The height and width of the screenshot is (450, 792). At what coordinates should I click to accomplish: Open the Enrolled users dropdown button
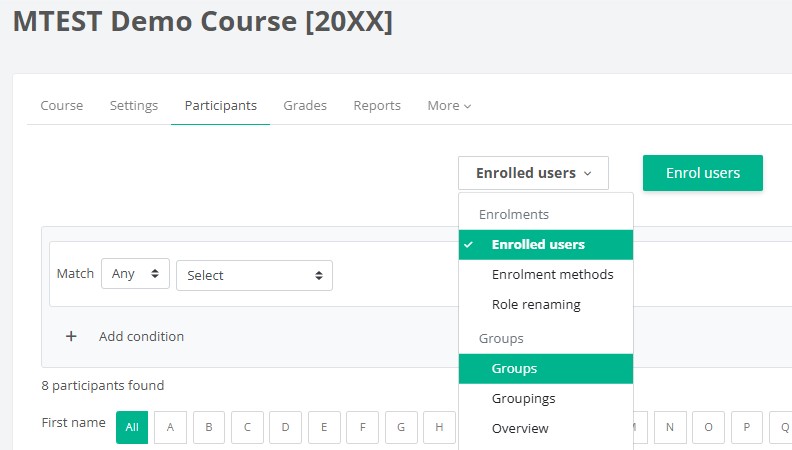[x=533, y=173]
